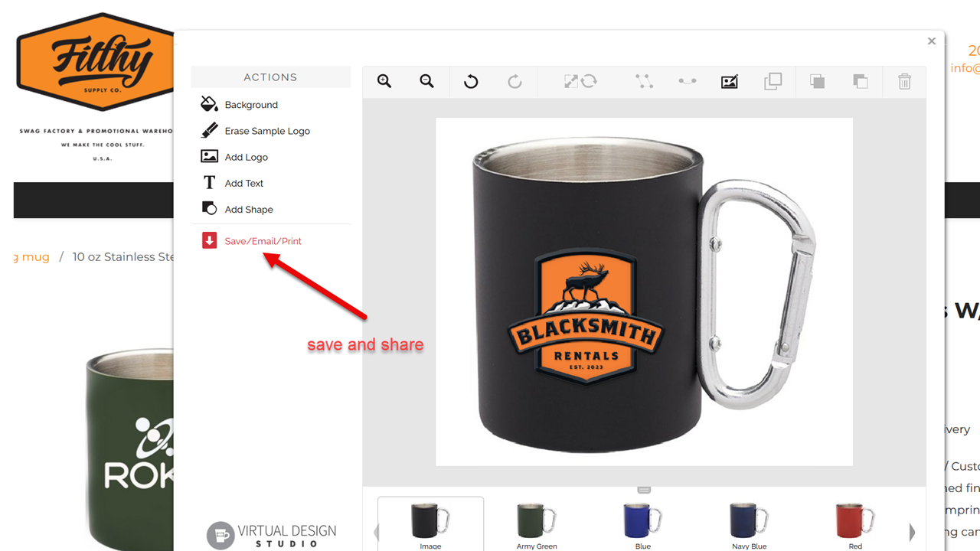
Task: Send selected object to back
Action: point(861,81)
